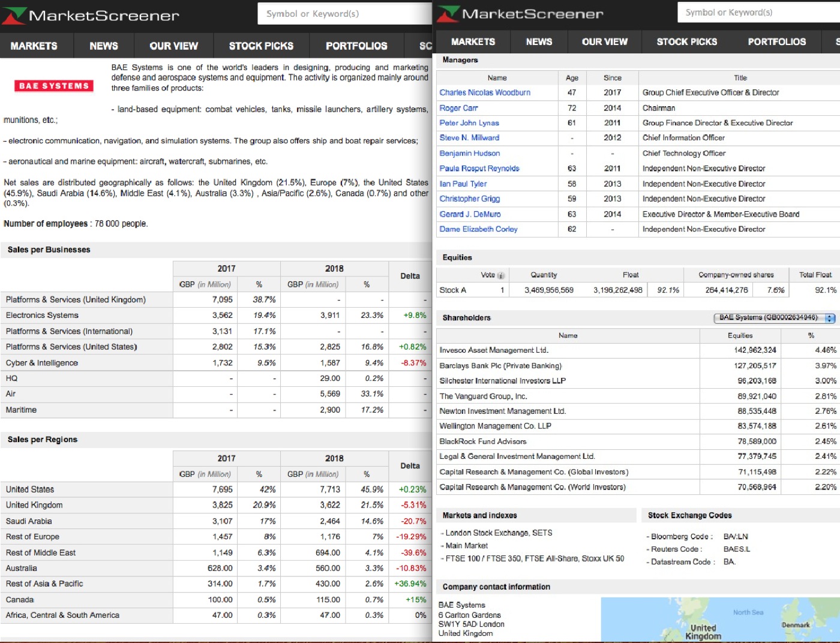Open Ian Paul Tyler manager link

click(x=463, y=184)
